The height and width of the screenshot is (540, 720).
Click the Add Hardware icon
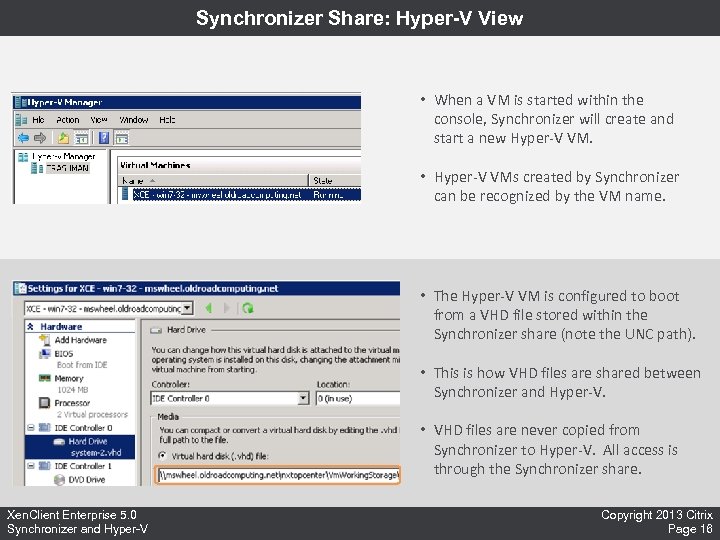(x=45, y=340)
